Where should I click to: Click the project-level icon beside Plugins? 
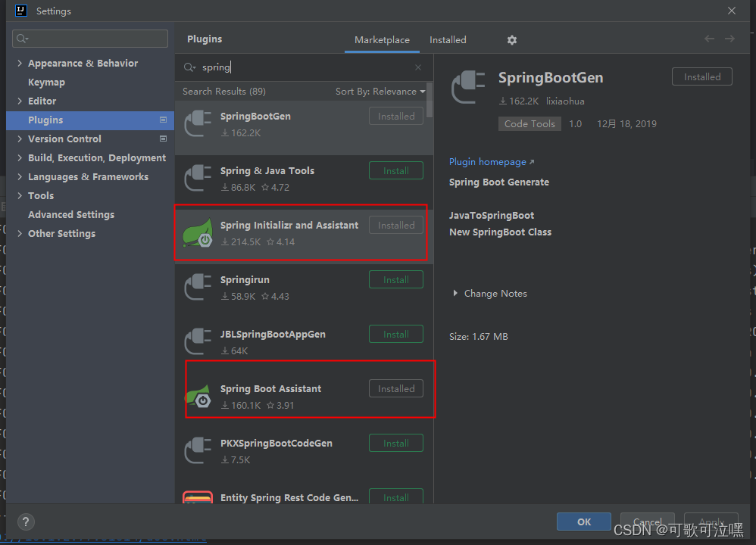(x=163, y=120)
